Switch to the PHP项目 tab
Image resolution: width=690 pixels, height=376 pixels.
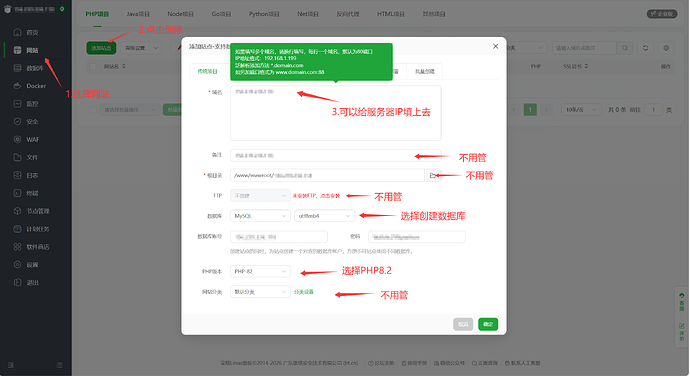pyautogui.click(x=97, y=14)
